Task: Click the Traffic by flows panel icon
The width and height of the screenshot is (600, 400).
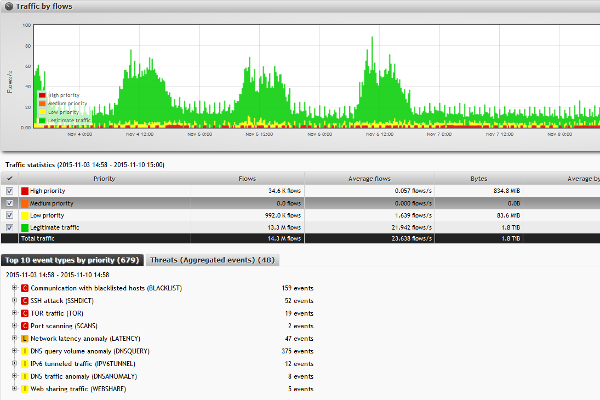Action: coord(8,7)
